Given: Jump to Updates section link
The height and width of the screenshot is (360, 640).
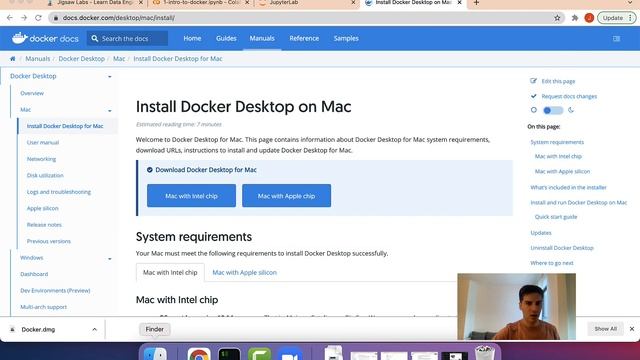Looking at the screenshot, I should [541, 233].
